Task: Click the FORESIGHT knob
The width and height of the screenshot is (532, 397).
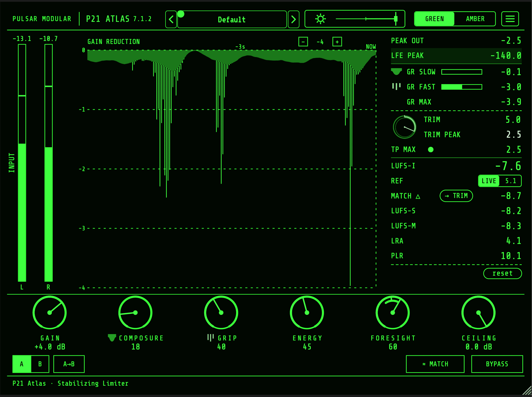Action: click(393, 313)
